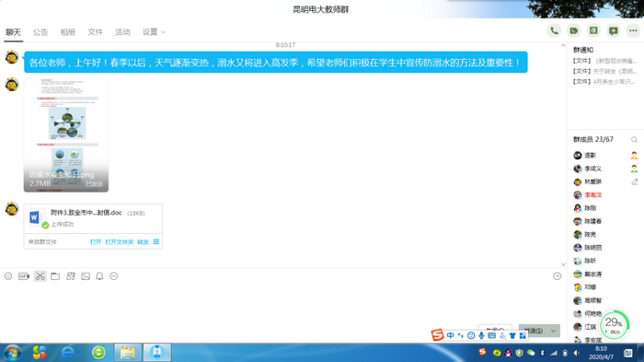Open the 防溺水 png image thumbnail
Screen dimensions: 644x362
[x=66, y=135]
